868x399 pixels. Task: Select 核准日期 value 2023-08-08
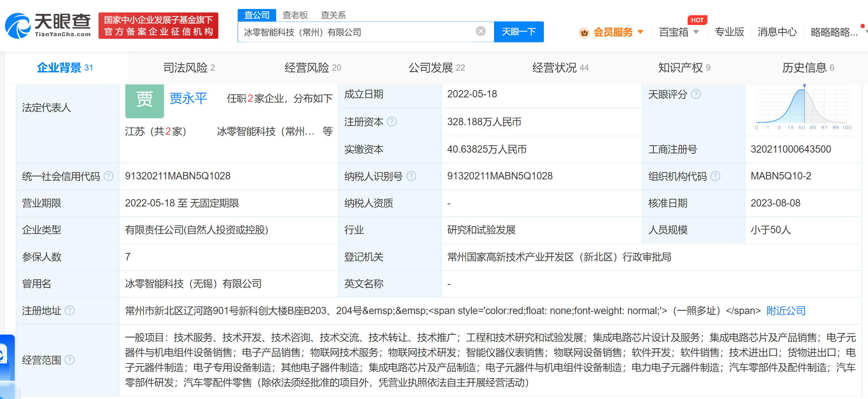[x=775, y=203]
